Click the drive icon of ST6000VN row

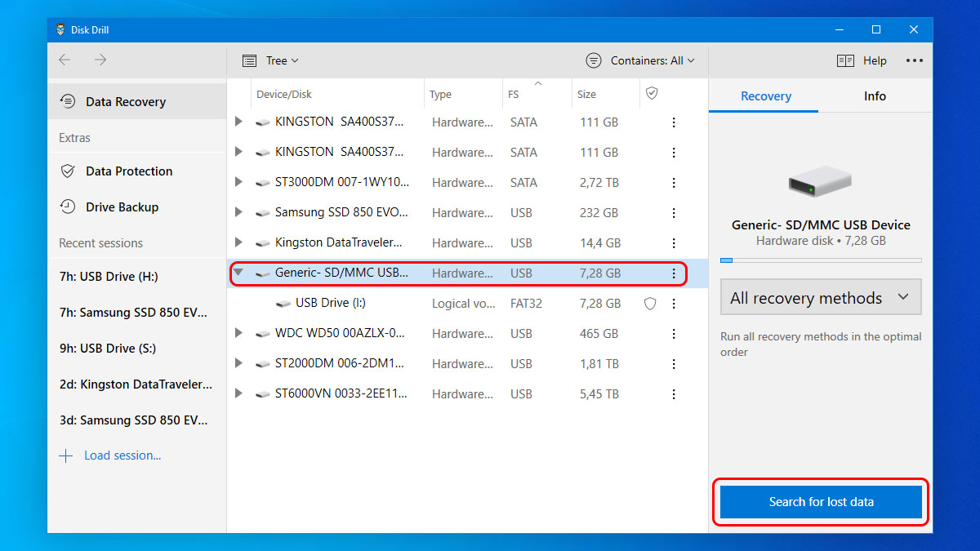262,394
